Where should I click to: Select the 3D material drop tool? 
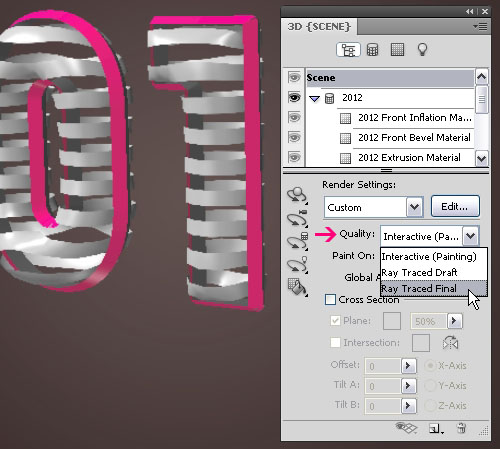297,287
